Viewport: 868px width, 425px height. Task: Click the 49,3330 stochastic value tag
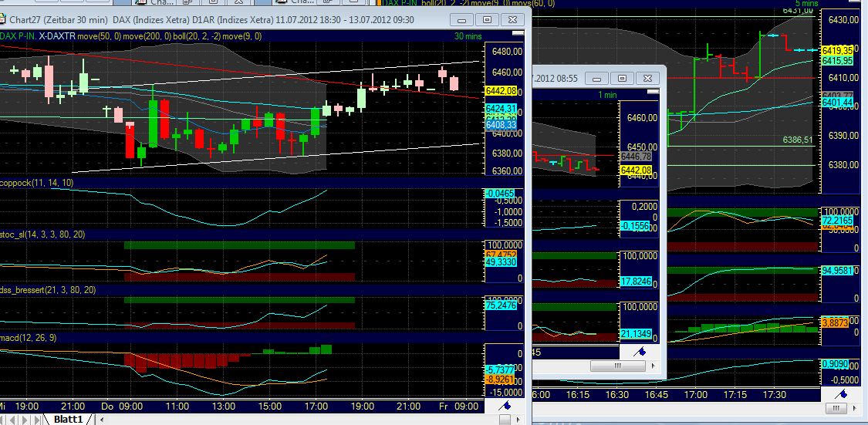(501, 261)
